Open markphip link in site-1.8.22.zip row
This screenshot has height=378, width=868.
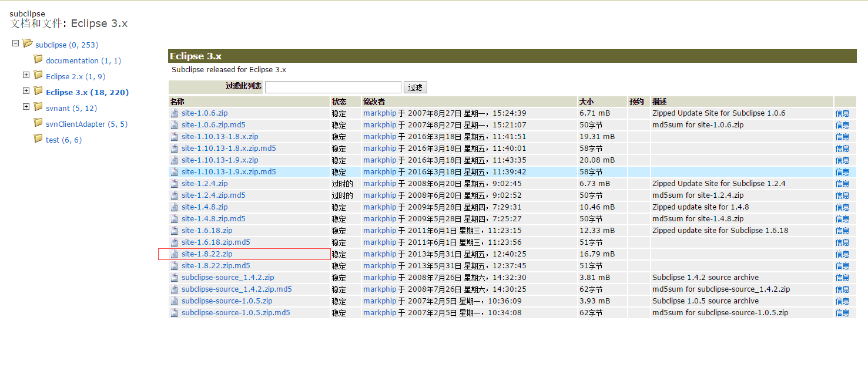click(380, 254)
